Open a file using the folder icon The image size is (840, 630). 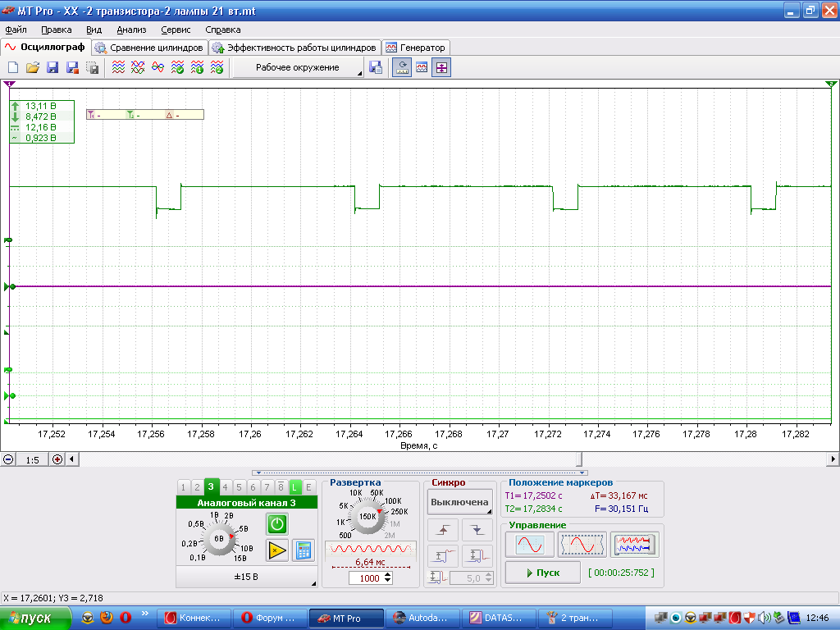click(x=33, y=67)
